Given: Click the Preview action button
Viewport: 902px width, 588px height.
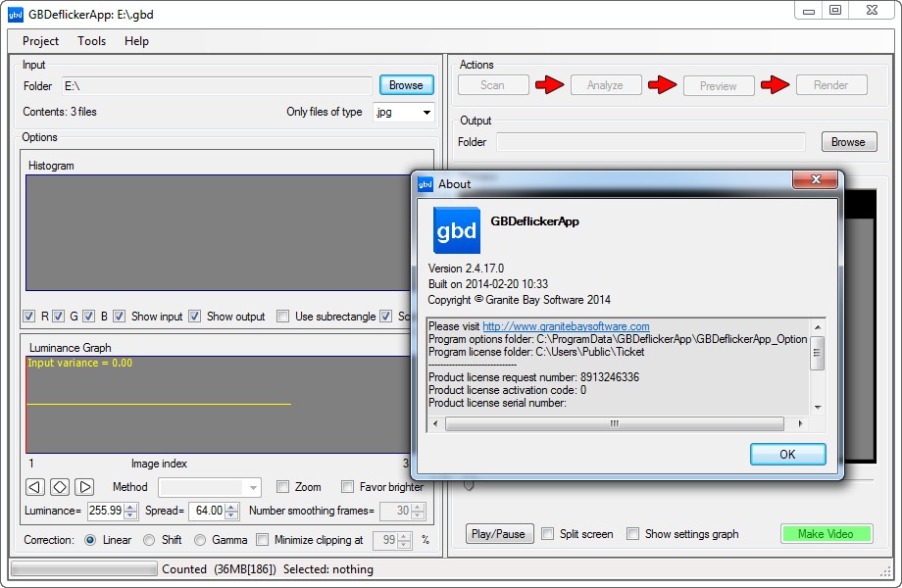Looking at the screenshot, I should [719, 85].
